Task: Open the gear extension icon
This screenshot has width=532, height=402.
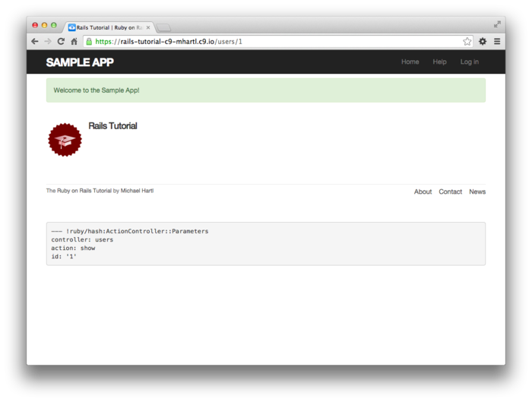Action: (483, 42)
